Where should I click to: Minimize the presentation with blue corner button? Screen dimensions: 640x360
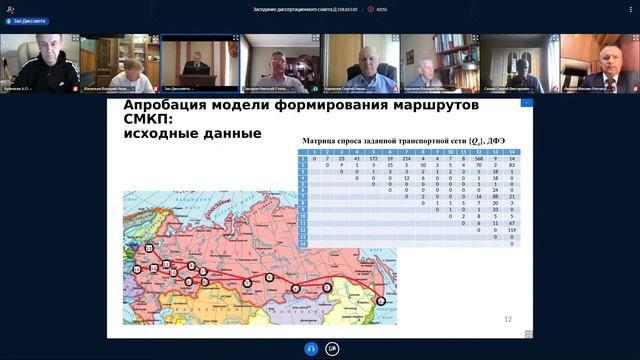pos(527,102)
